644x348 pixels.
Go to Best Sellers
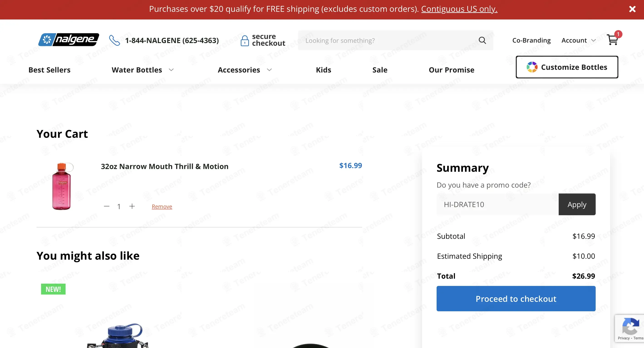click(49, 70)
